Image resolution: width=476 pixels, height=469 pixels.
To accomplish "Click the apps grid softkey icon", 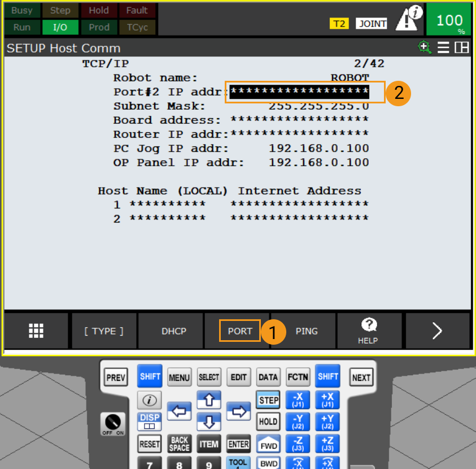I will [x=36, y=331].
